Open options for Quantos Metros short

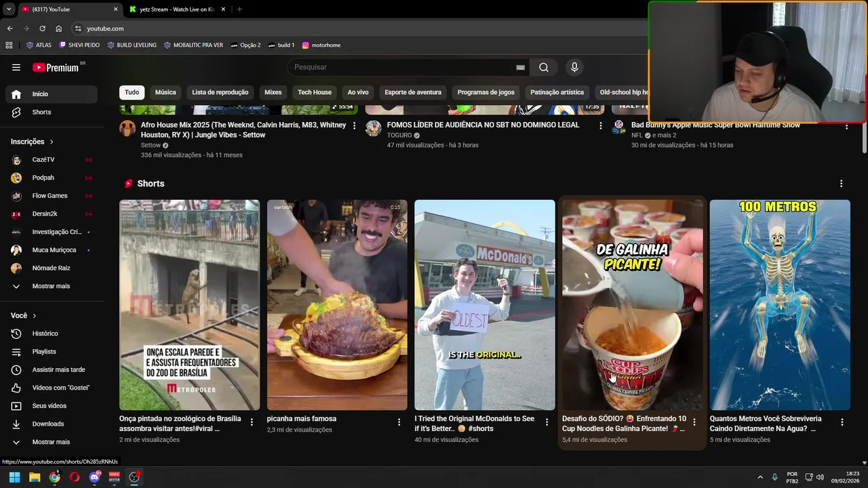click(x=842, y=422)
